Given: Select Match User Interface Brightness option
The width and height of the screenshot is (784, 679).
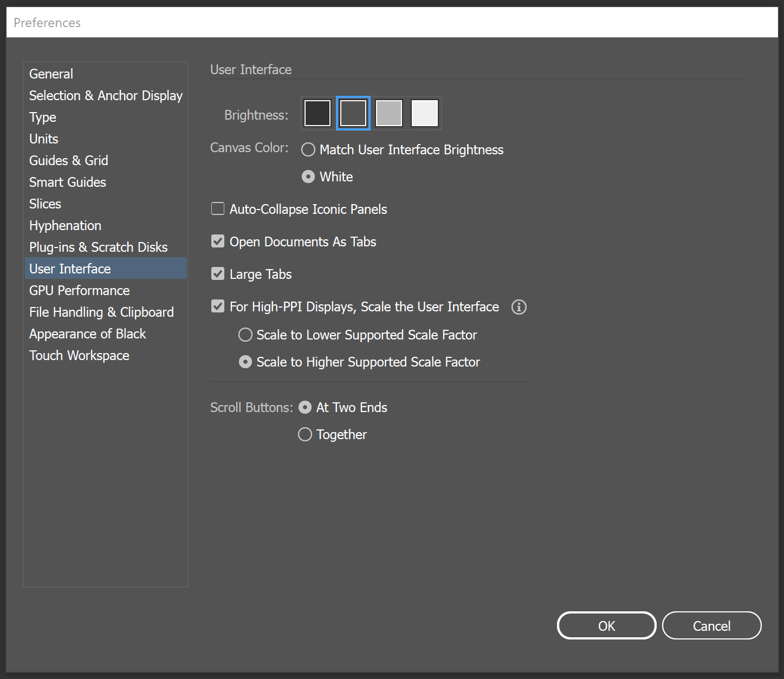Looking at the screenshot, I should [x=308, y=150].
